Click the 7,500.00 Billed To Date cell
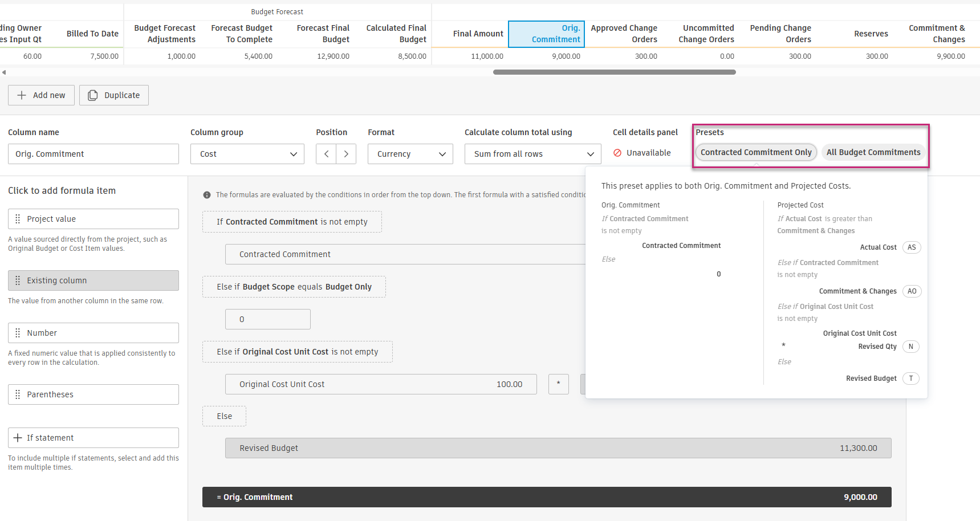980x521 pixels. pos(85,56)
